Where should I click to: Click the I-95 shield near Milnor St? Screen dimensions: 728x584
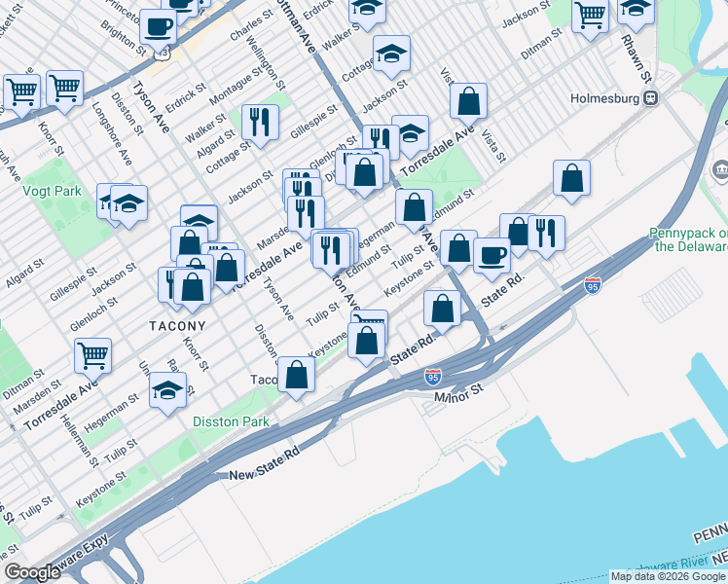(x=433, y=377)
